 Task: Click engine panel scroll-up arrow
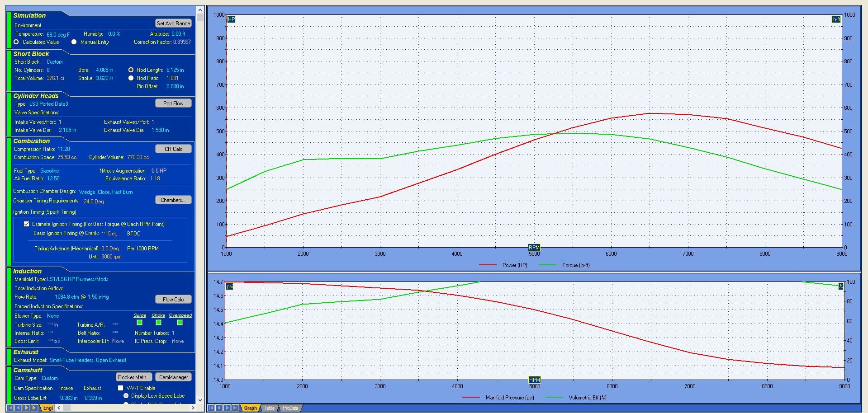[x=200, y=9]
